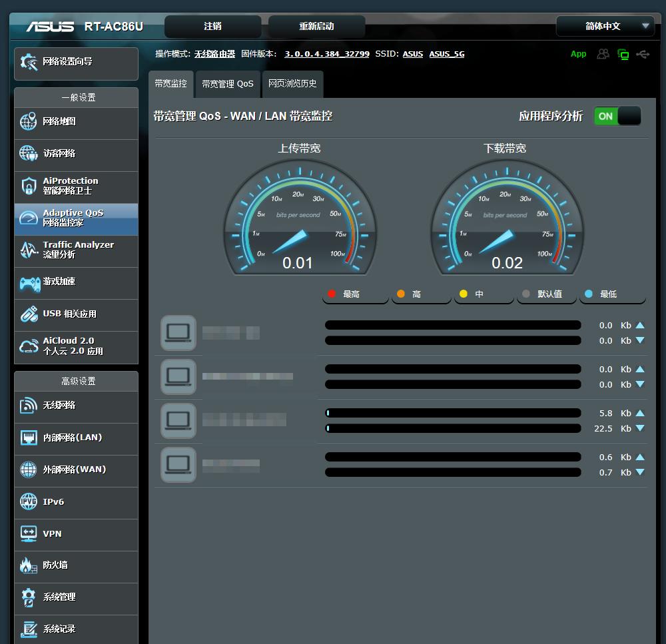Open the firmware version 3.0.0.4.384_32799 link

[x=326, y=54]
